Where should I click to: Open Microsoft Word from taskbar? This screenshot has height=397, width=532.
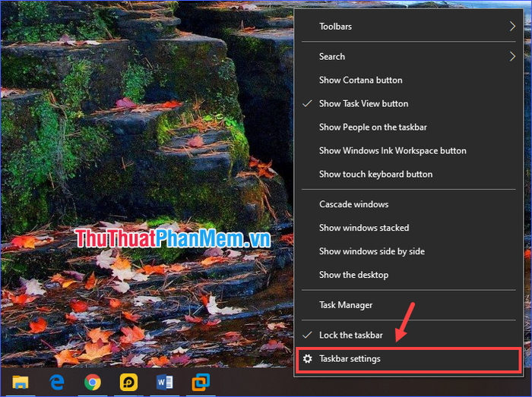pyautogui.click(x=165, y=383)
